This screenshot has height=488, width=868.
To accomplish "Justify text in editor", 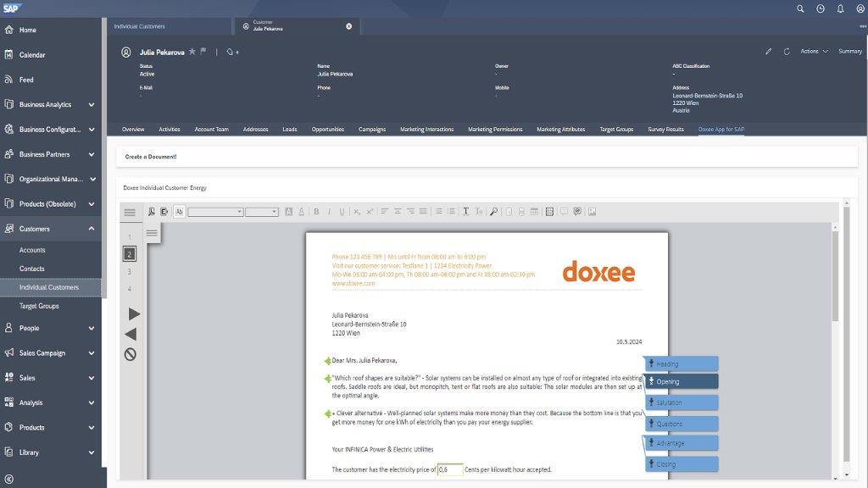I will (423, 211).
